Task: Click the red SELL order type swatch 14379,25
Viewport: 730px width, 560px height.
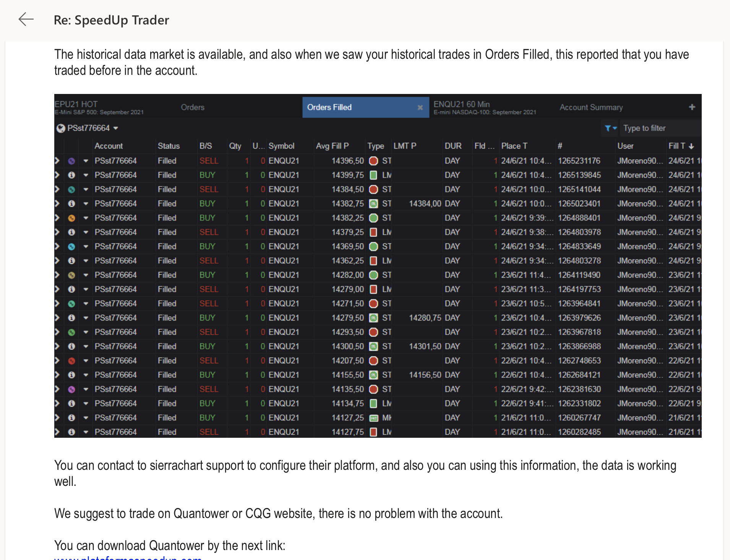Action: click(x=374, y=232)
